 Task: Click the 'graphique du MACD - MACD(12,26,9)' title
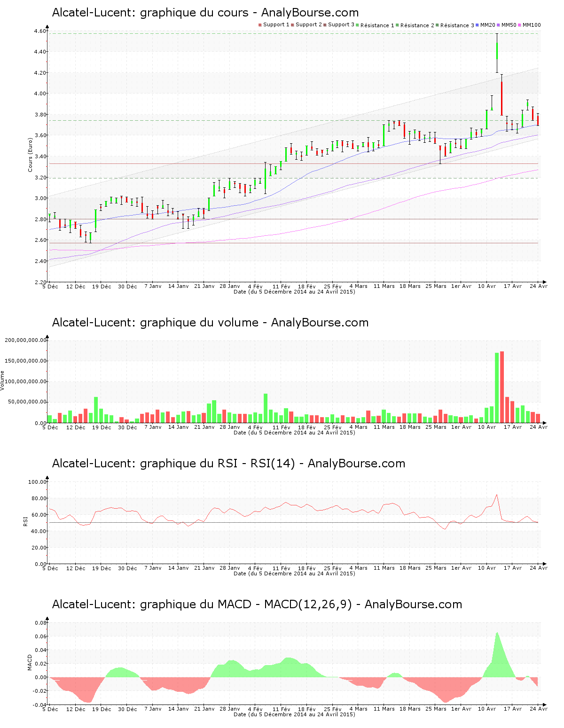coord(257,604)
